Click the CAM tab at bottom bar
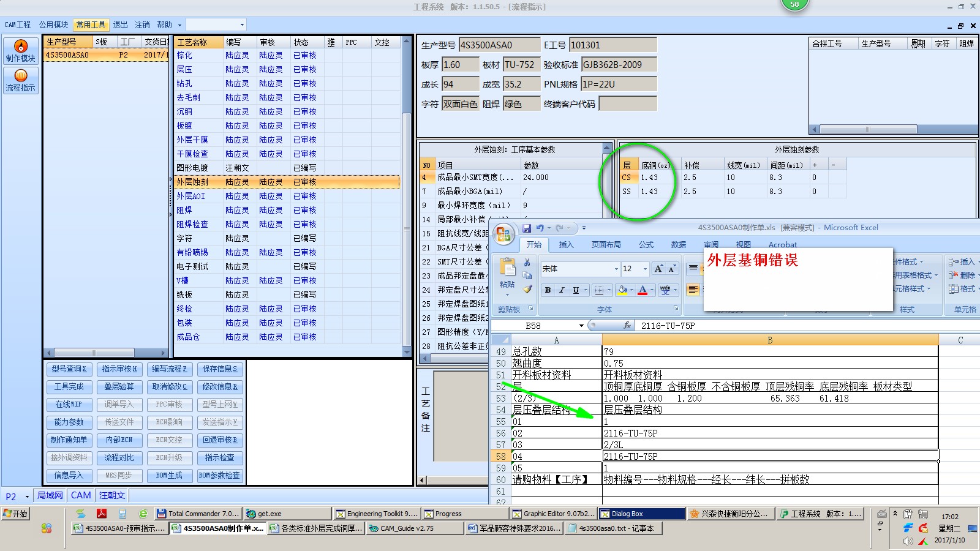 [81, 496]
